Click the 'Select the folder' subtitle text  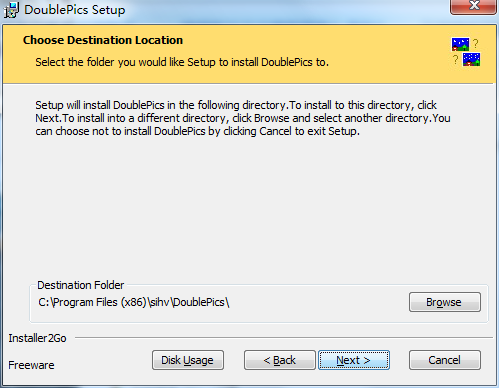click(x=182, y=62)
